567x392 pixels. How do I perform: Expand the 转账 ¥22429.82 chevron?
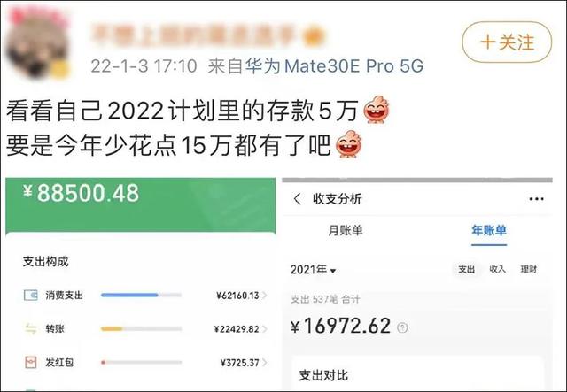pos(265,329)
